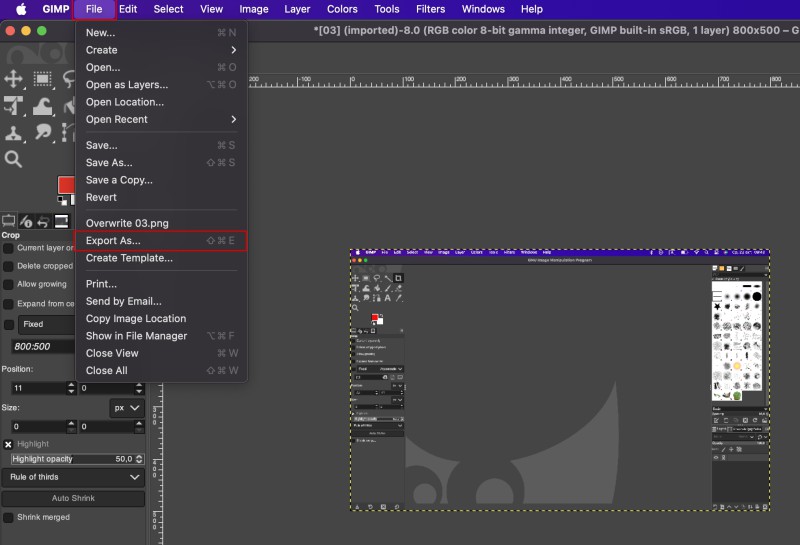800x545 pixels.
Task: Open the Rule of thirds guides dropdown
Action: 73,477
